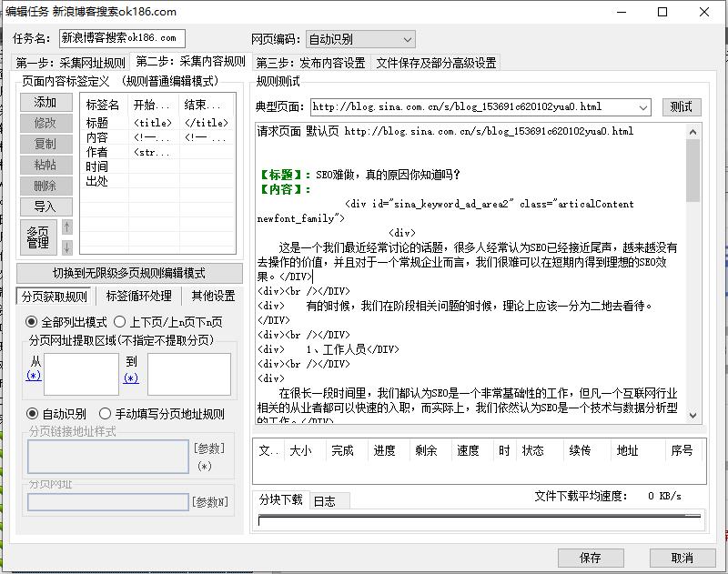
Task: Open the 第一步：采集网址规则 tab
Action: 71,63
